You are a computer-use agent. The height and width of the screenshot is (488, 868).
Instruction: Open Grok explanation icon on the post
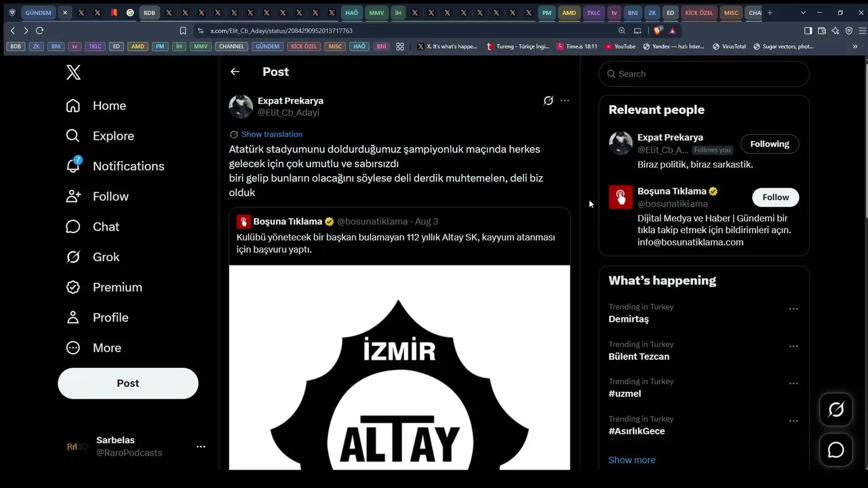[548, 100]
